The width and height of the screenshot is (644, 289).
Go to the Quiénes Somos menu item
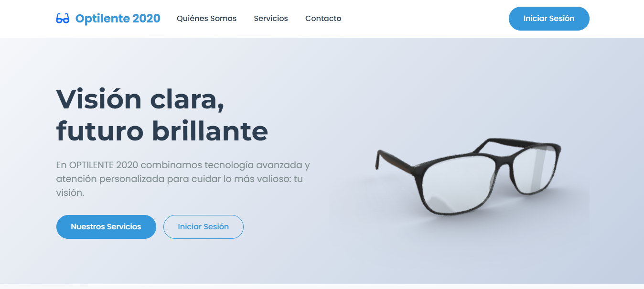point(206,19)
